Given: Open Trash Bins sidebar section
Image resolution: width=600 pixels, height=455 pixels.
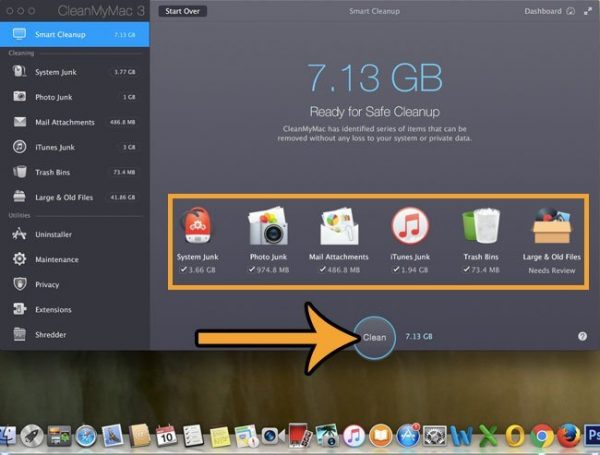Looking at the screenshot, I should (x=75, y=172).
